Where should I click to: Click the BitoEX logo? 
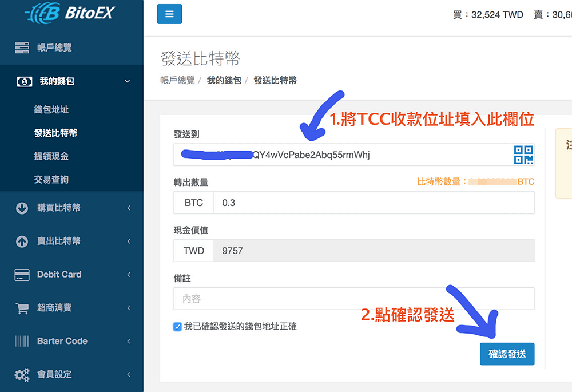pyautogui.click(x=71, y=13)
